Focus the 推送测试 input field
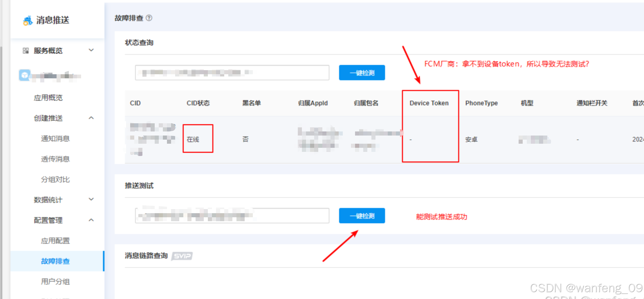This screenshot has width=644, height=299. [x=232, y=216]
